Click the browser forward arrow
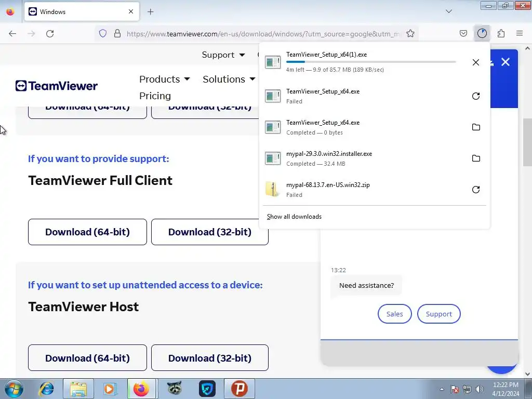The height and width of the screenshot is (399, 532). [x=31, y=34]
